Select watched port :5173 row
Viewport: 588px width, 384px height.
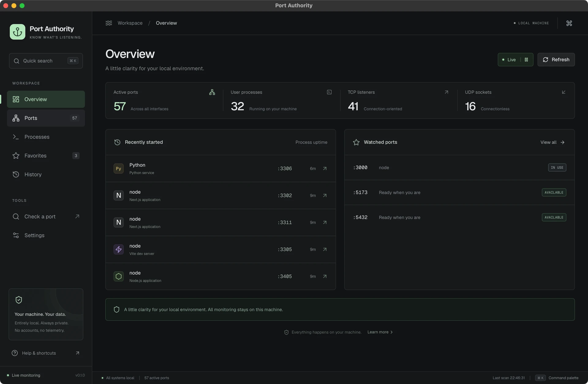[x=459, y=192]
